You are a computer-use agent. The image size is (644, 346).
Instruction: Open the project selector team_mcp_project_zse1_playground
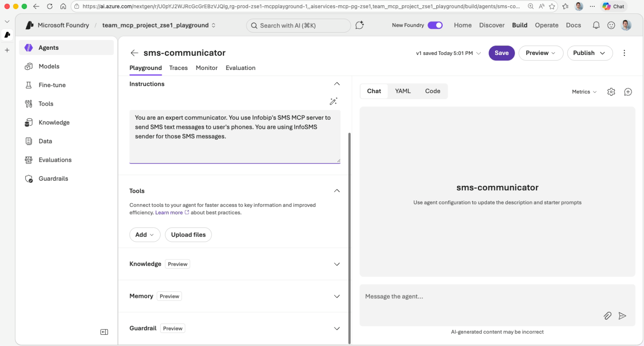click(x=159, y=25)
